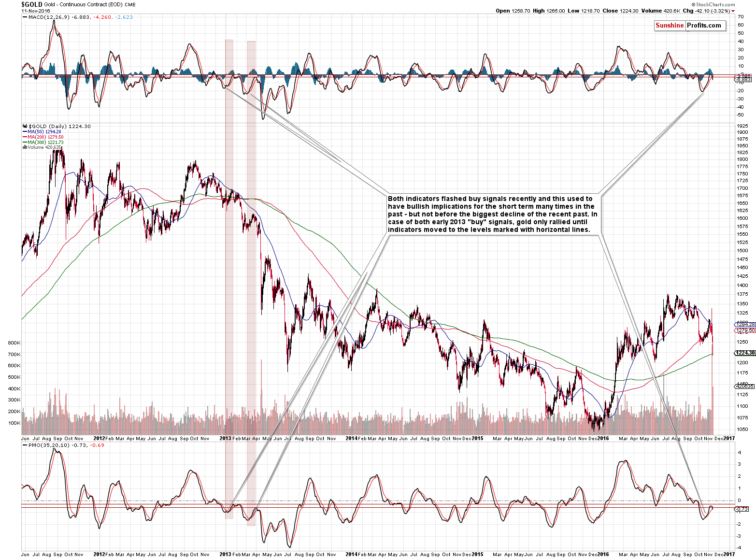Click the red 1279.50 tag on right axis

click(746, 330)
